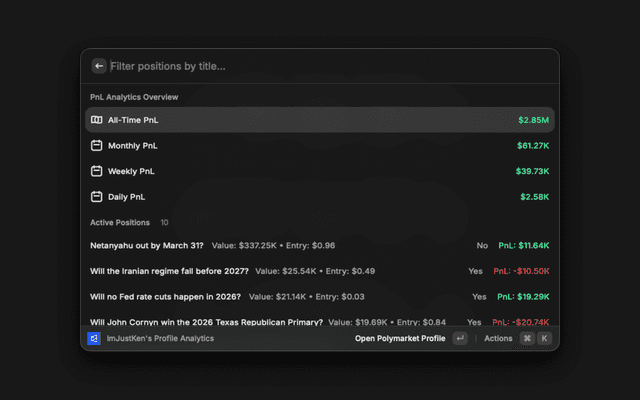
Task: Click the back arrow button
Action: click(99, 66)
